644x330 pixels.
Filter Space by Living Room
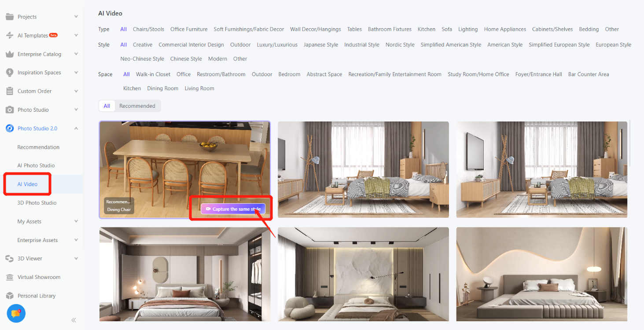point(199,88)
